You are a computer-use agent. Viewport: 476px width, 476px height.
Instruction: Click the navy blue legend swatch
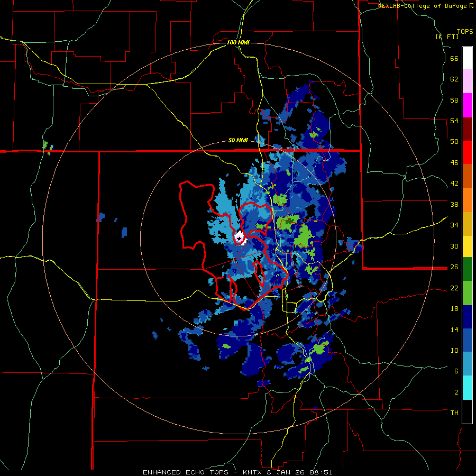click(467, 317)
